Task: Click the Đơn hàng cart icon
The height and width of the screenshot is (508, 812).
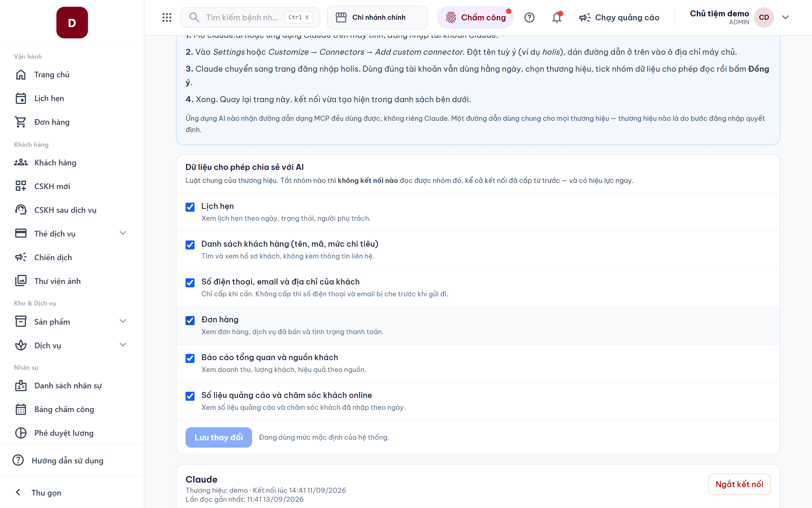Action: coord(21,122)
